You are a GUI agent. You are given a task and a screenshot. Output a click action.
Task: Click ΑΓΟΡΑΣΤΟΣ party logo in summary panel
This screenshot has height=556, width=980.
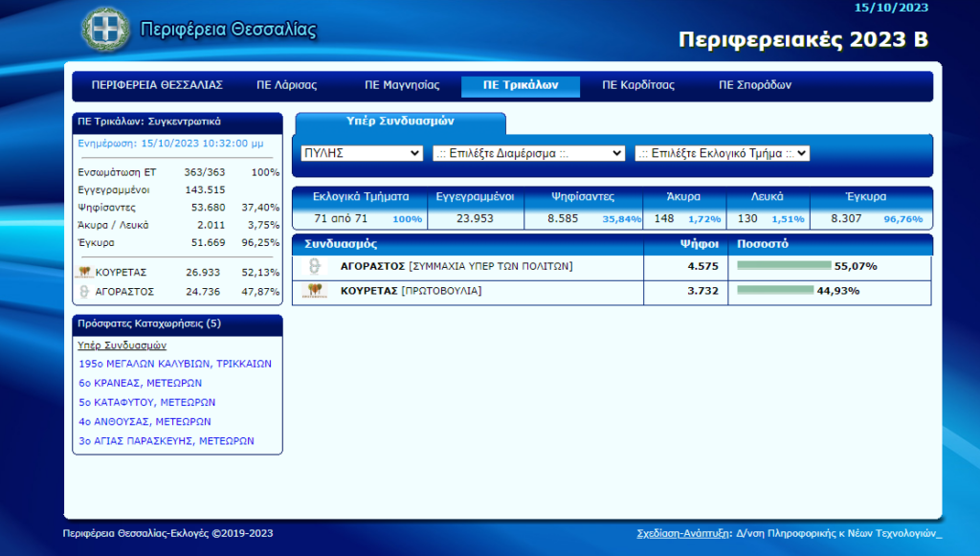pyautogui.click(x=84, y=292)
